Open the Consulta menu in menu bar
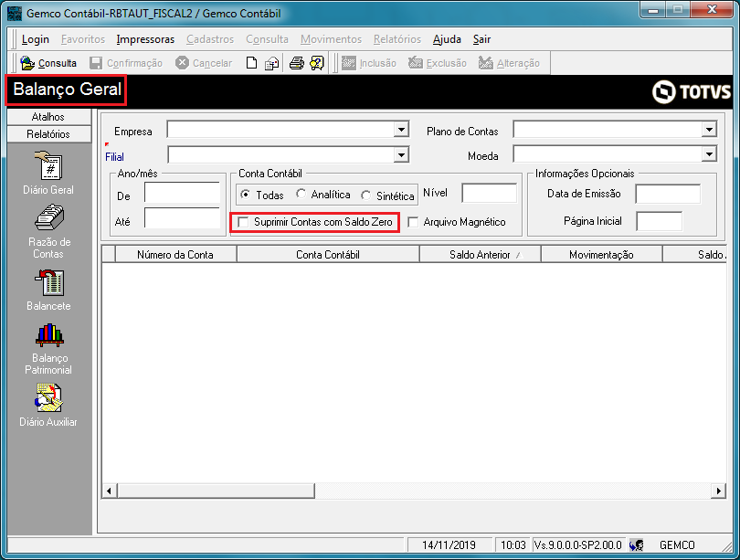Viewport: 740px width, 560px height. [267, 39]
